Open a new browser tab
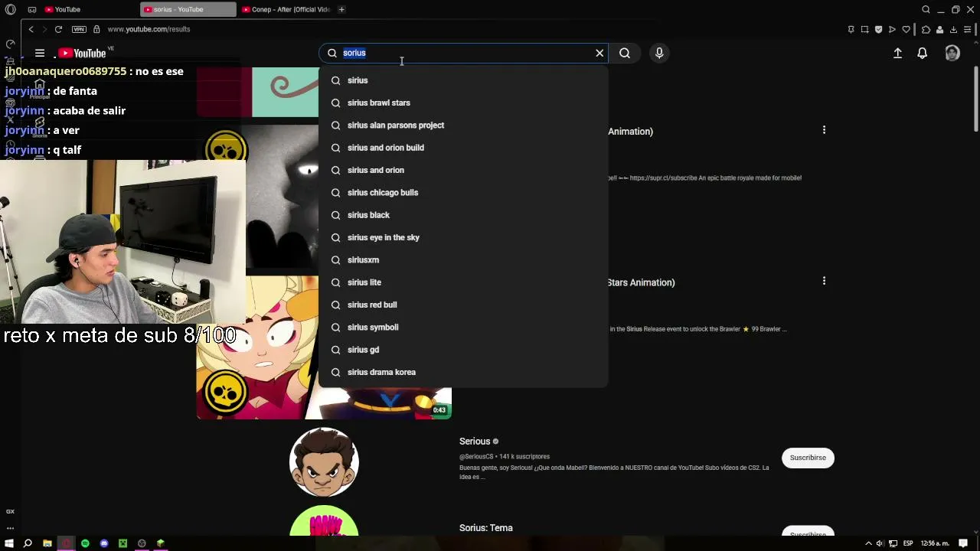Viewport: 980px width, 551px height. [x=341, y=9]
